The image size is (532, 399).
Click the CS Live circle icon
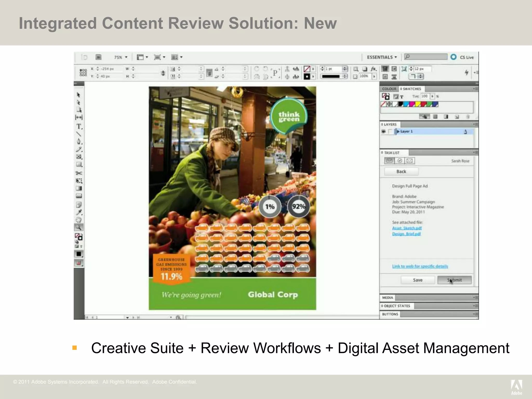pyautogui.click(x=454, y=57)
